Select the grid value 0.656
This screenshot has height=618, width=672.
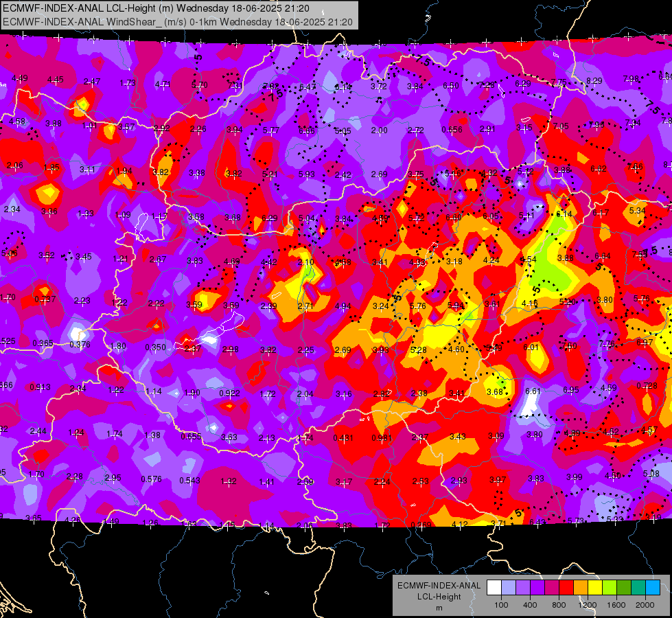[x=452, y=130]
